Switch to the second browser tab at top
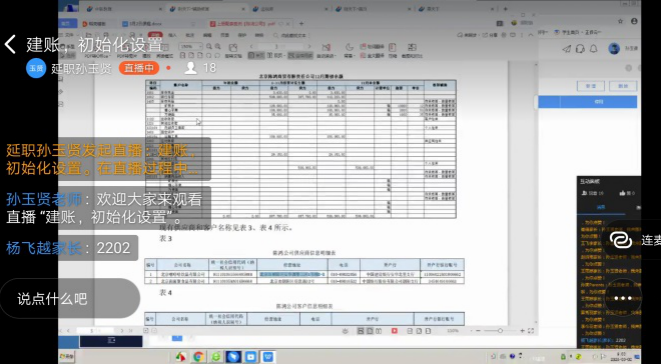661x364 pixels. click(207, 8)
